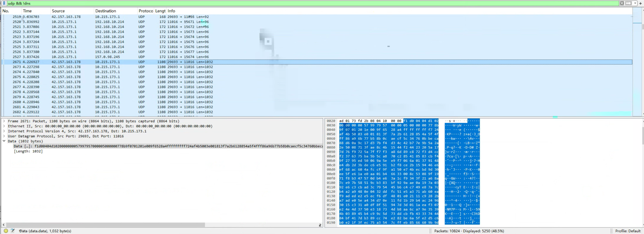Select packet 2682 at time 4.229122
The image size is (644, 234).
tap(317, 112)
